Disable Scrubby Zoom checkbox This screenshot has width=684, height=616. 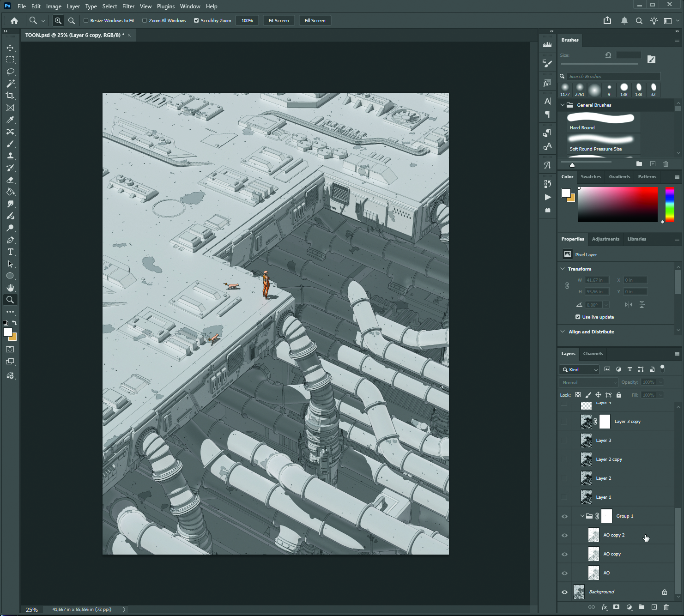tap(196, 21)
